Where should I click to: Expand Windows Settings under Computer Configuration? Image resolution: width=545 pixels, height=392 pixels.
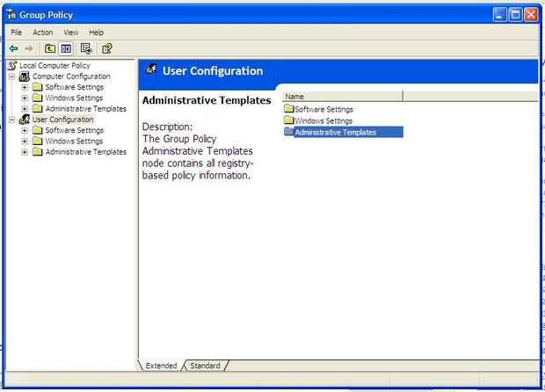[x=25, y=98]
